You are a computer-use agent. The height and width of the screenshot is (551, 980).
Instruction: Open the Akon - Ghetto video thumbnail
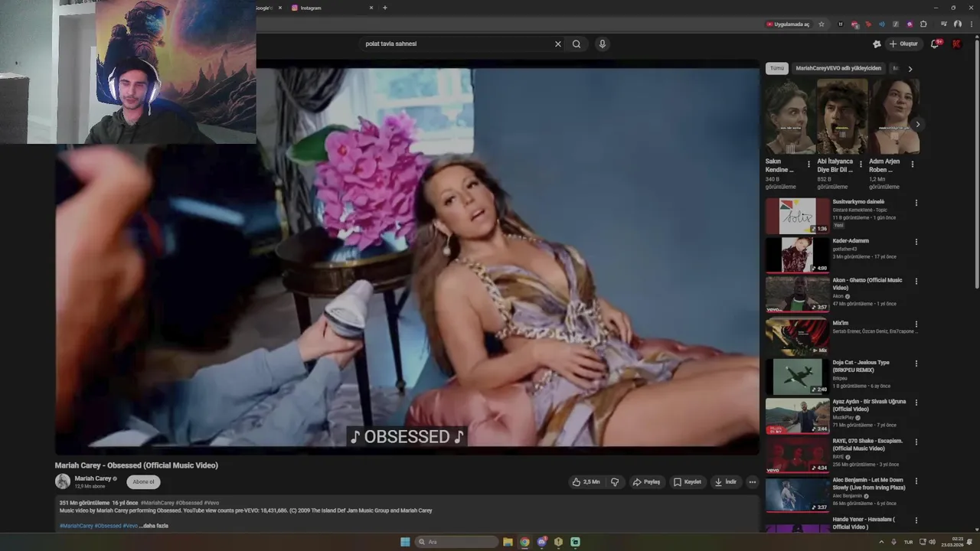pos(797,294)
